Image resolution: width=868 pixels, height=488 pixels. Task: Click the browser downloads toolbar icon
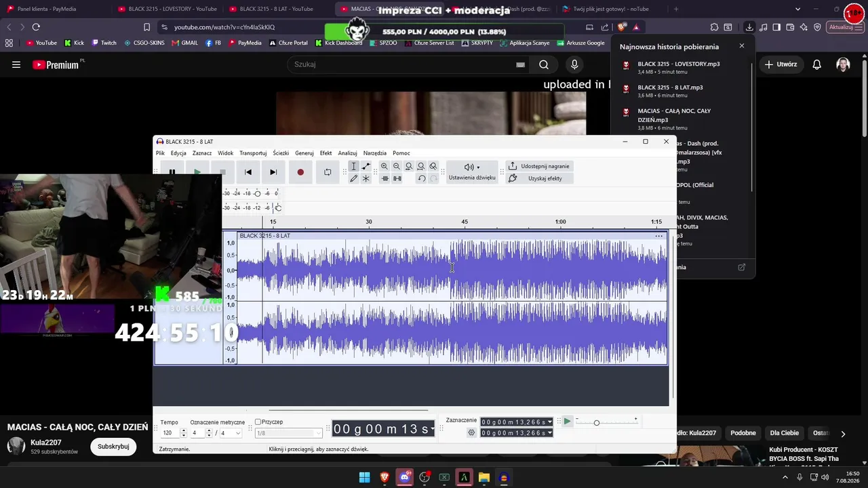pyautogui.click(x=749, y=27)
